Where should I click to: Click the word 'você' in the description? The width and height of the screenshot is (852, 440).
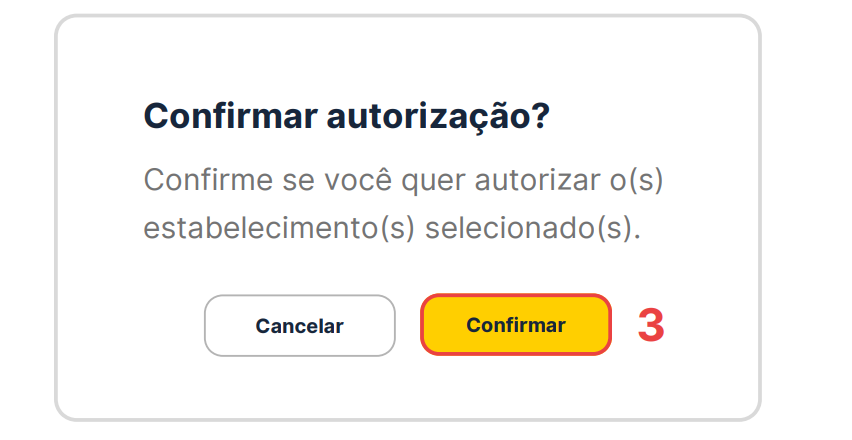[351, 180]
